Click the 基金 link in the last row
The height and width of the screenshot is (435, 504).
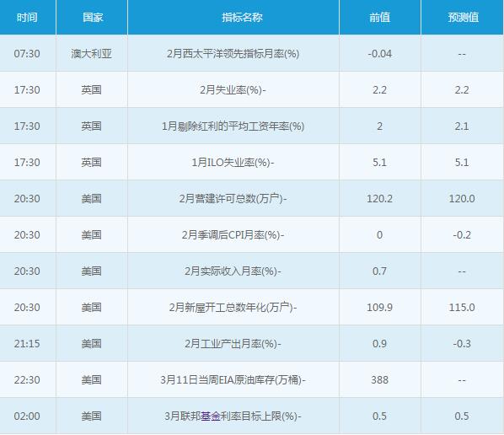tap(211, 416)
